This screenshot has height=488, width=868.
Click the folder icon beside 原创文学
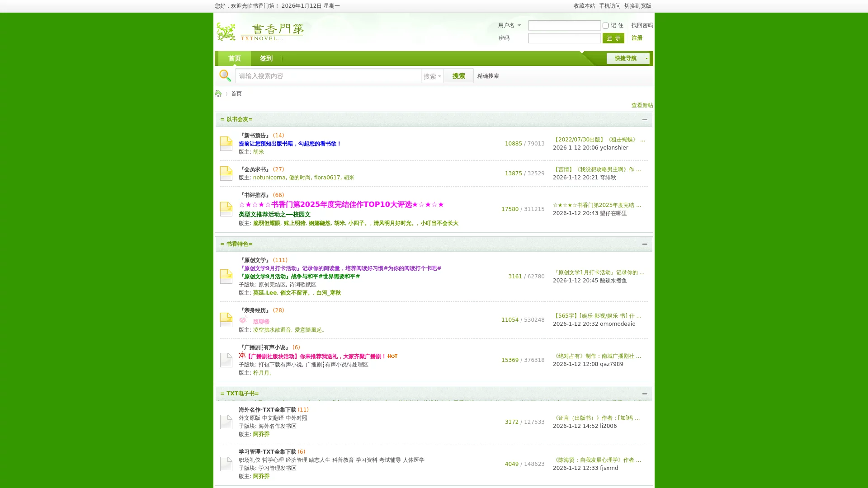(226, 277)
